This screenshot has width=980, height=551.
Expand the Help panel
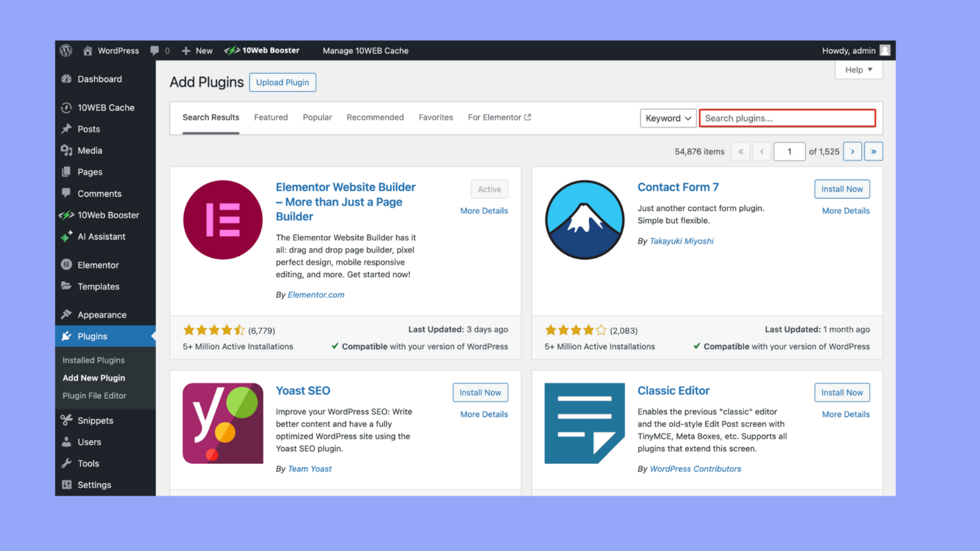click(x=858, y=69)
